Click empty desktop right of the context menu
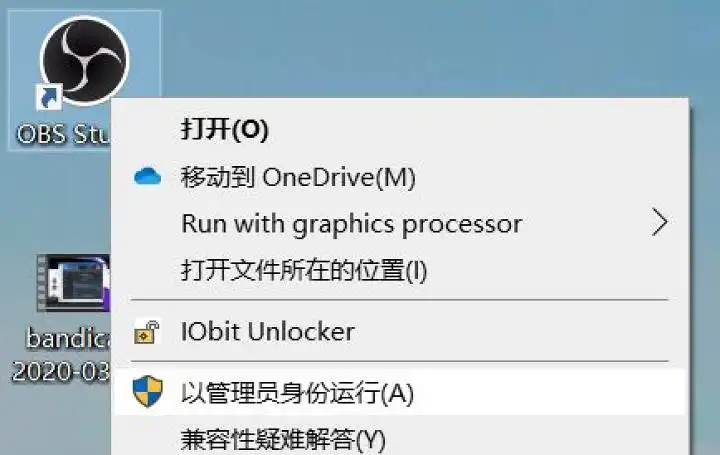The height and width of the screenshot is (455, 720). [x=705, y=250]
